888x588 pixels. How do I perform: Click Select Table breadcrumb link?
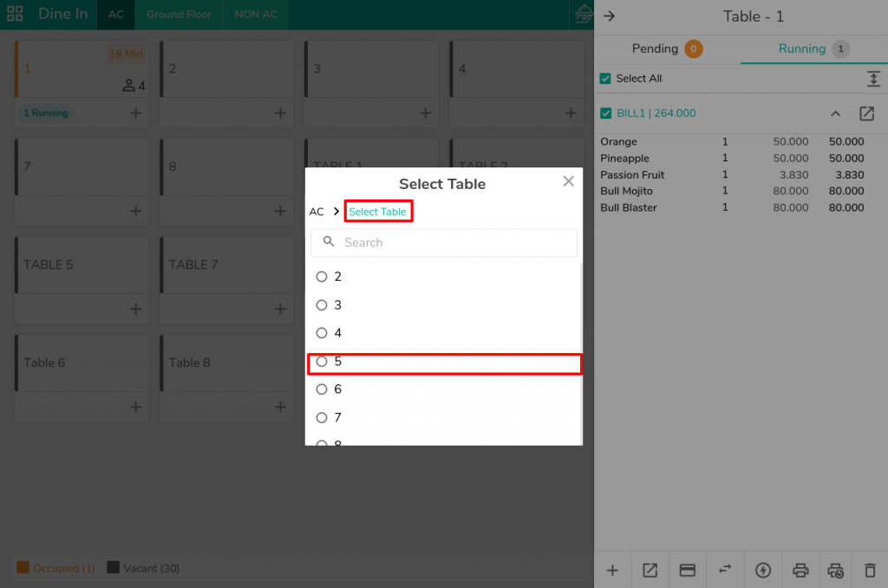[x=377, y=212]
